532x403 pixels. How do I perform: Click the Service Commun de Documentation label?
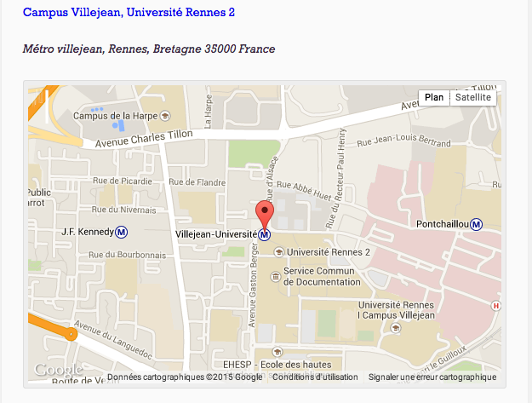pos(322,276)
